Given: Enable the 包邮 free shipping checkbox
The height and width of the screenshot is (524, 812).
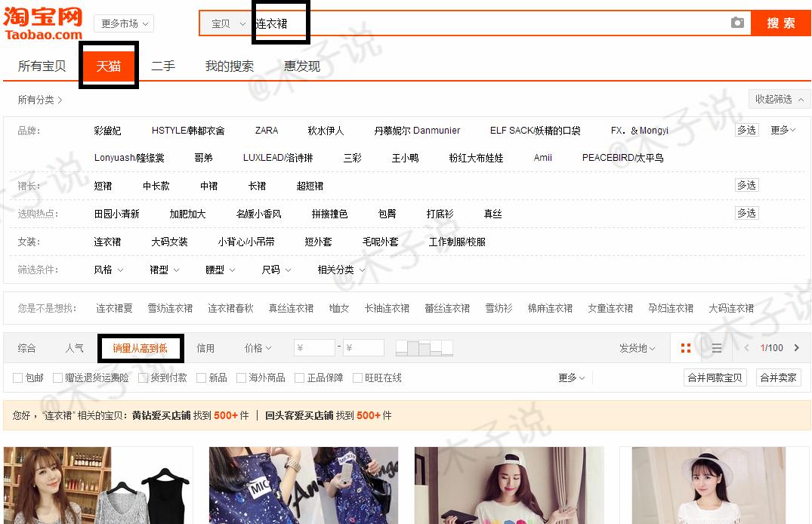Looking at the screenshot, I should tap(16, 378).
